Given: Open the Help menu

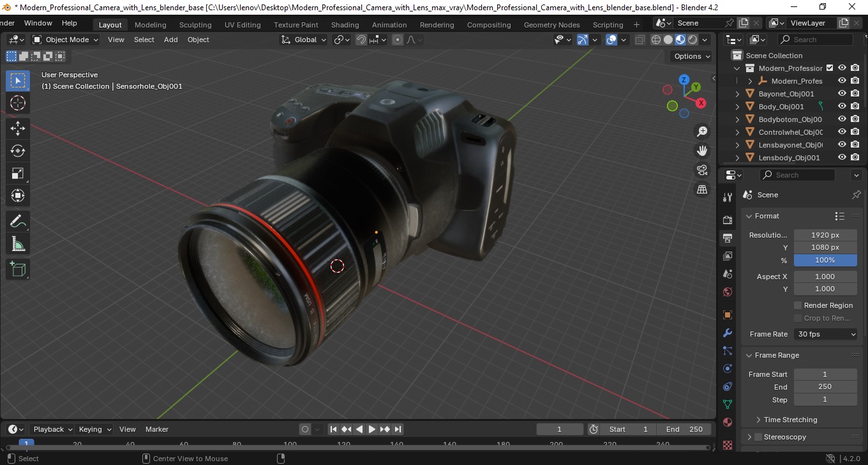Looking at the screenshot, I should coord(70,23).
